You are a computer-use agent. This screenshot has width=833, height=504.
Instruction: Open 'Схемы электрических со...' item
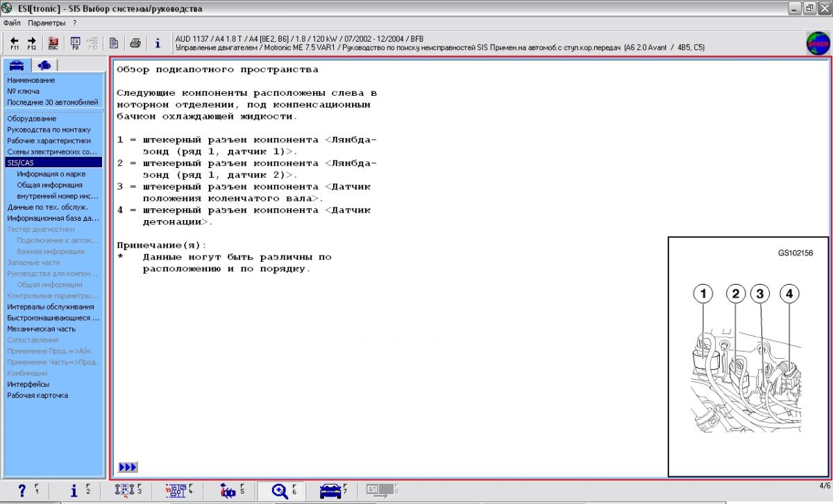coord(53,151)
